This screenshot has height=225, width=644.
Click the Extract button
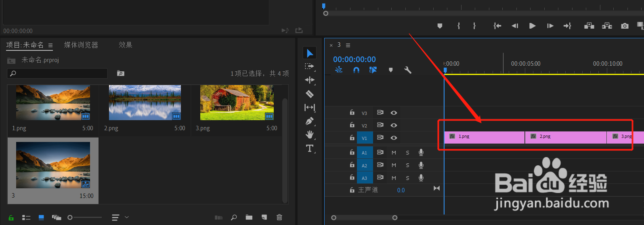click(x=607, y=26)
